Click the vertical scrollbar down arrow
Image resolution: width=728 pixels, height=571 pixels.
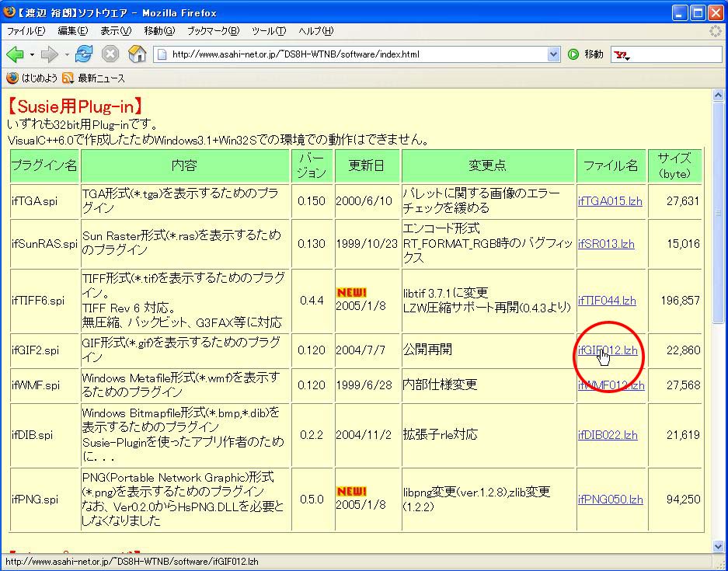(718, 546)
